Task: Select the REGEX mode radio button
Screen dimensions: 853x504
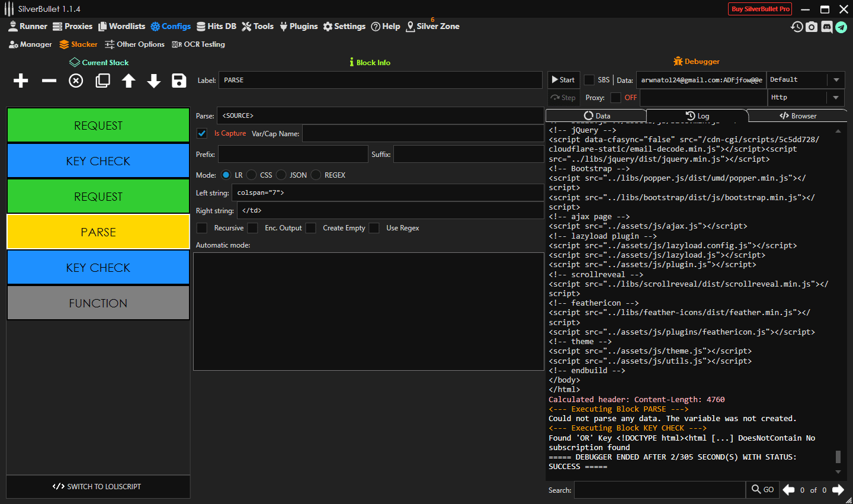Action: [316, 175]
